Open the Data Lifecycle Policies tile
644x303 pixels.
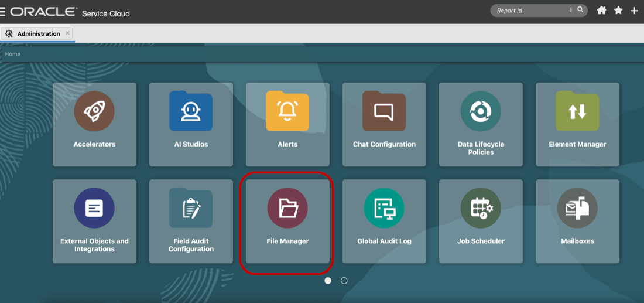point(481,125)
